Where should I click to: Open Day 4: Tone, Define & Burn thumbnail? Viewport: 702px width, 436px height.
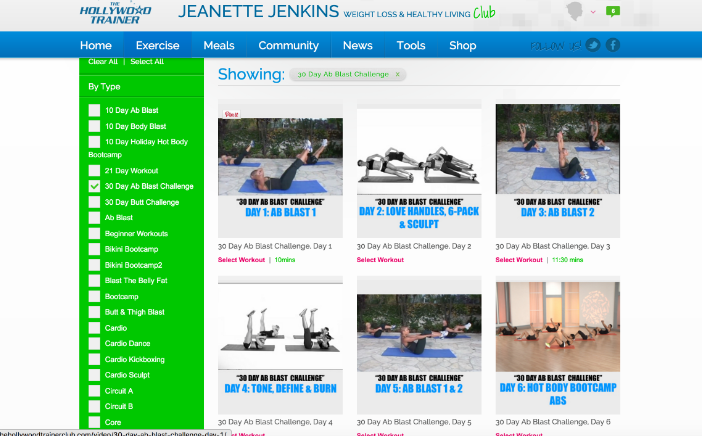(x=280, y=346)
